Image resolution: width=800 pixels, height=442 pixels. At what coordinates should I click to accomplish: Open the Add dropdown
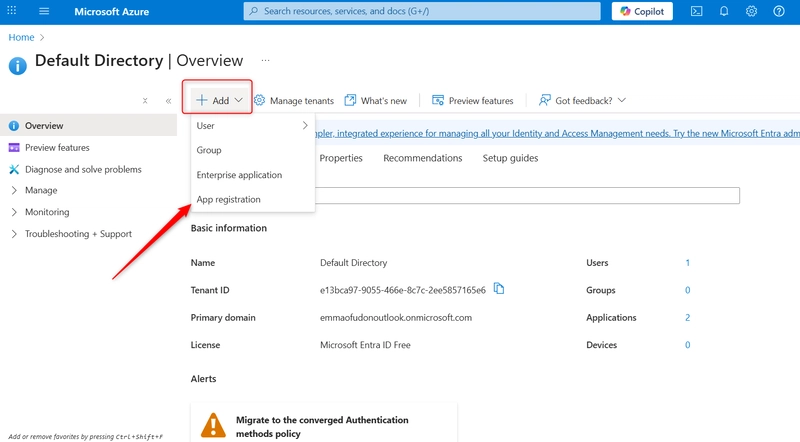click(x=218, y=101)
